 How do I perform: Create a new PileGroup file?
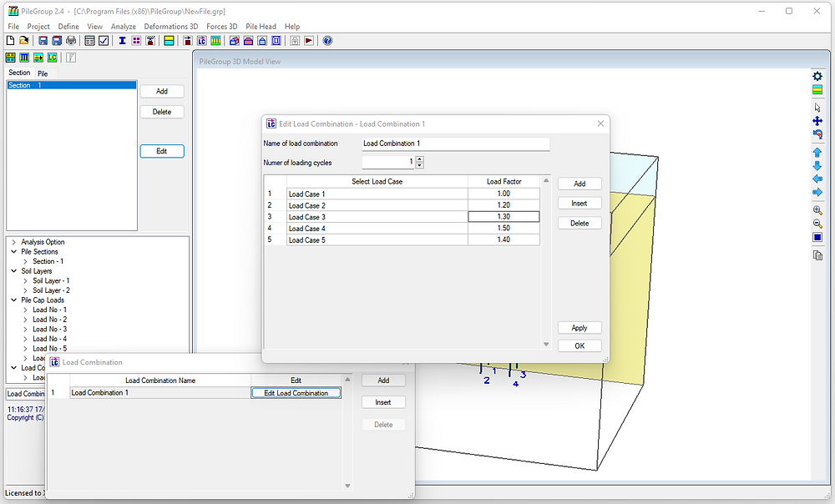12,40
